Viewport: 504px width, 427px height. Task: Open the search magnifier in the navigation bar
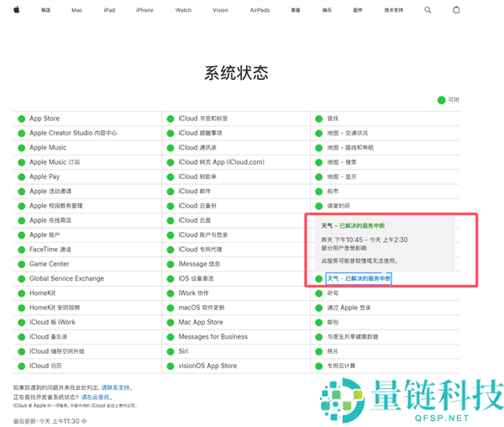428,10
